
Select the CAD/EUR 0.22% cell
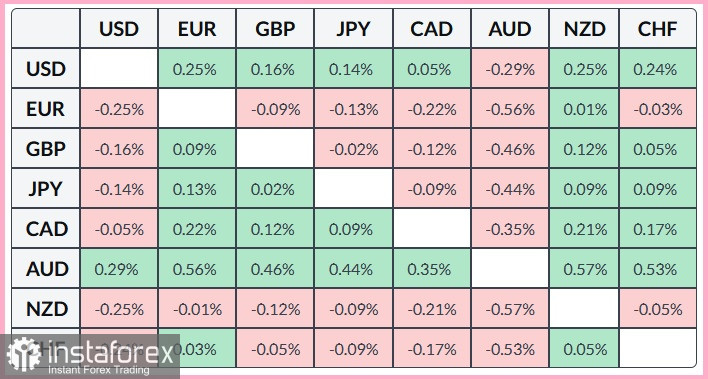[x=197, y=229]
